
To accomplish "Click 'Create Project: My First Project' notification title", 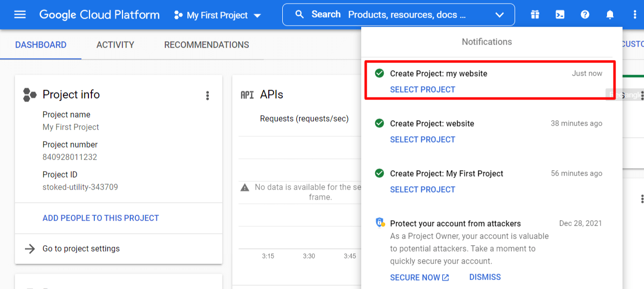I will tap(447, 173).
